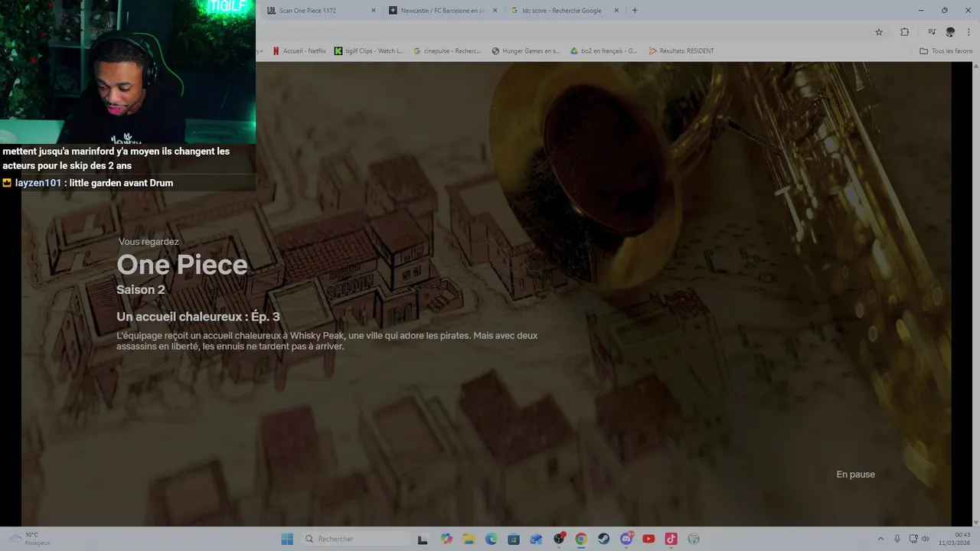Open the Task View icon on taskbar
This screenshot has width=980, height=551.
click(x=422, y=539)
